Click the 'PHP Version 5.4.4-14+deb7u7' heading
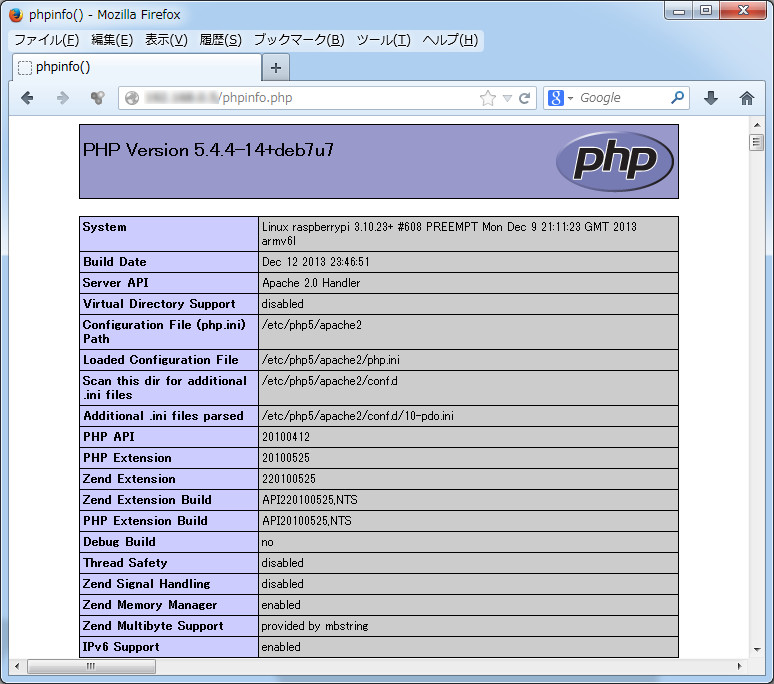Viewport: 774px width, 684px height. pos(208,150)
